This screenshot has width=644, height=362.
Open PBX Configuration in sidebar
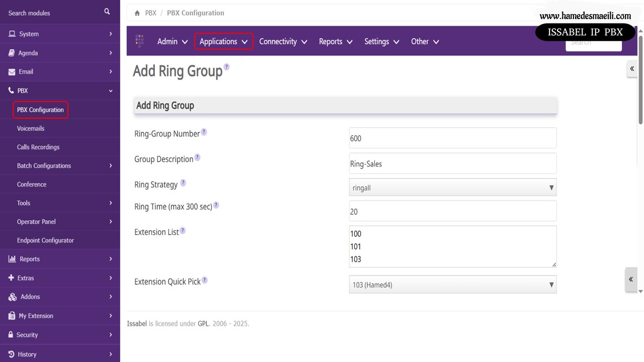pyautogui.click(x=40, y=110)
